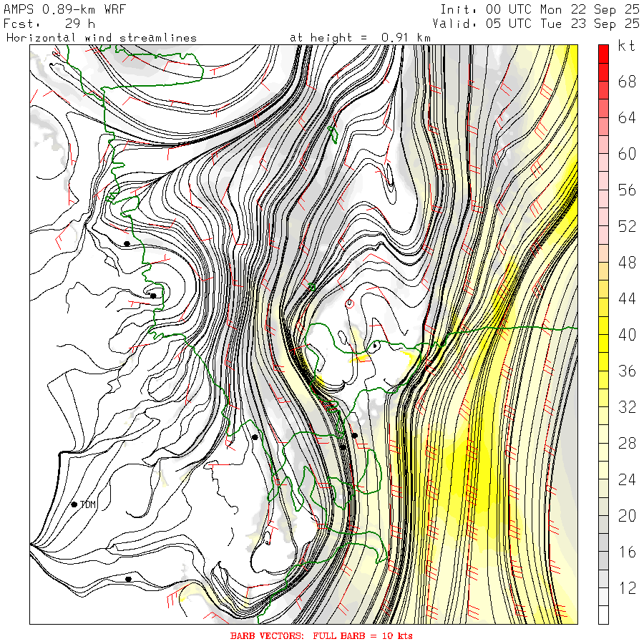This screenshot has height=644, width=644.
Task: Click the red "BARB VECTORS" caption
Action: [267, 636]
